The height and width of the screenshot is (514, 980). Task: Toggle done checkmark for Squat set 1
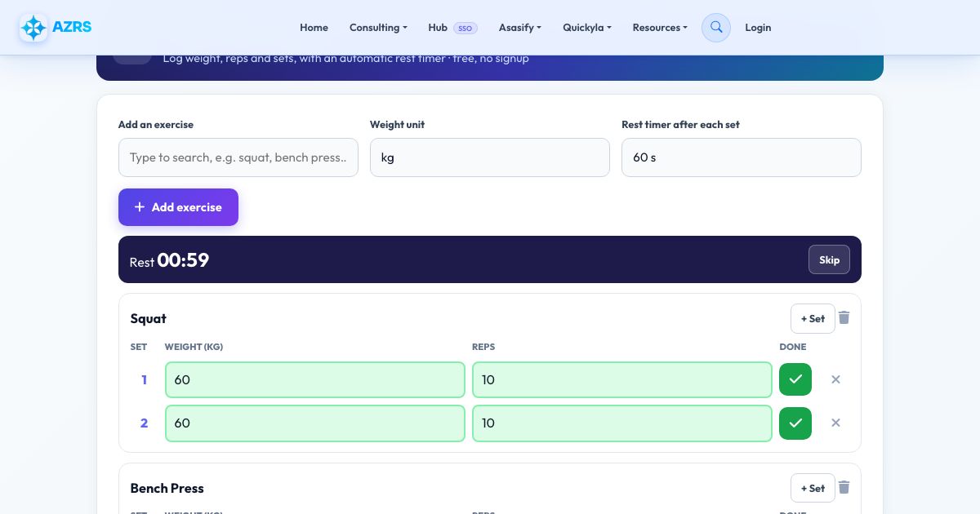coord(795,379)
